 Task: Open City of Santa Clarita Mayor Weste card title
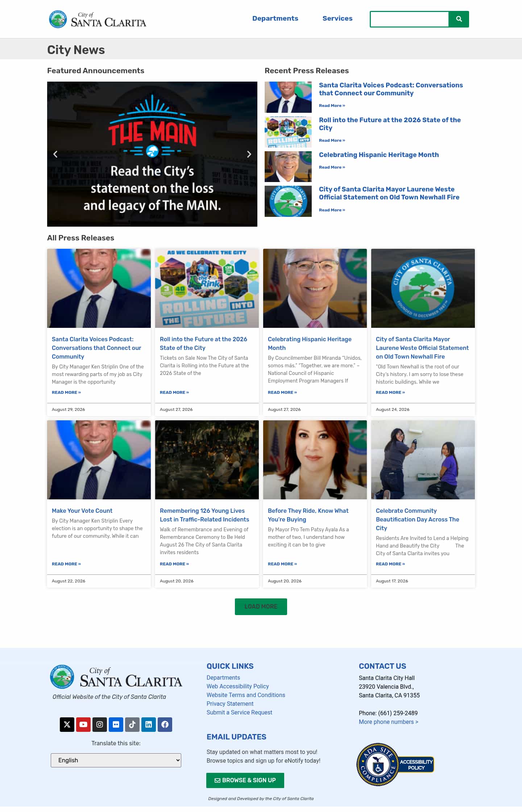pyautogui.click(x=422, y=348)
